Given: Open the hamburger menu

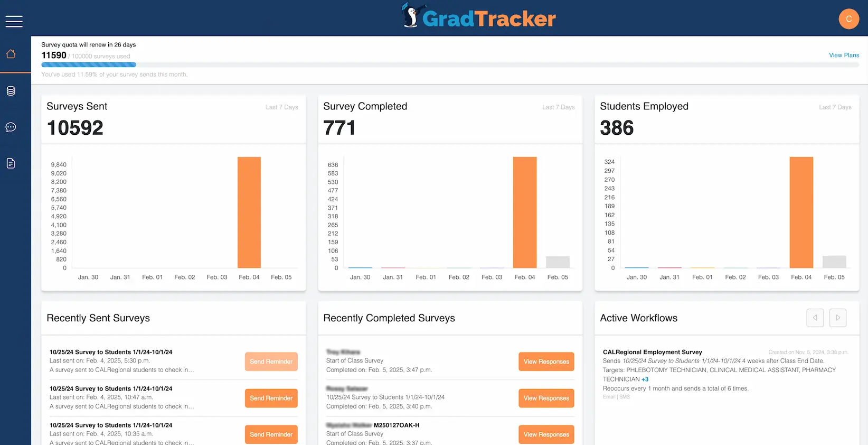Looking at the screenshot, I should coord(14,21).
